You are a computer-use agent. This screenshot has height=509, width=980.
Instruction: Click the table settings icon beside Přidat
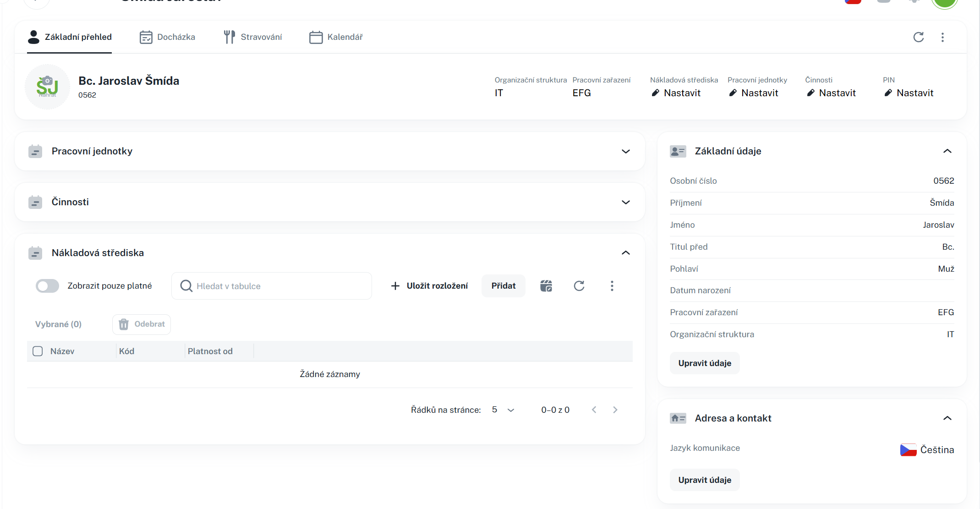[546, 286]
